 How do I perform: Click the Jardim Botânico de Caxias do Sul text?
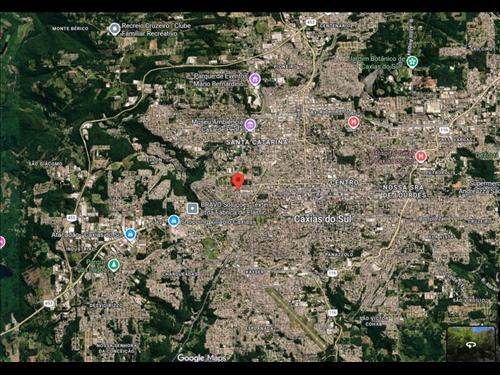[377, 62]
